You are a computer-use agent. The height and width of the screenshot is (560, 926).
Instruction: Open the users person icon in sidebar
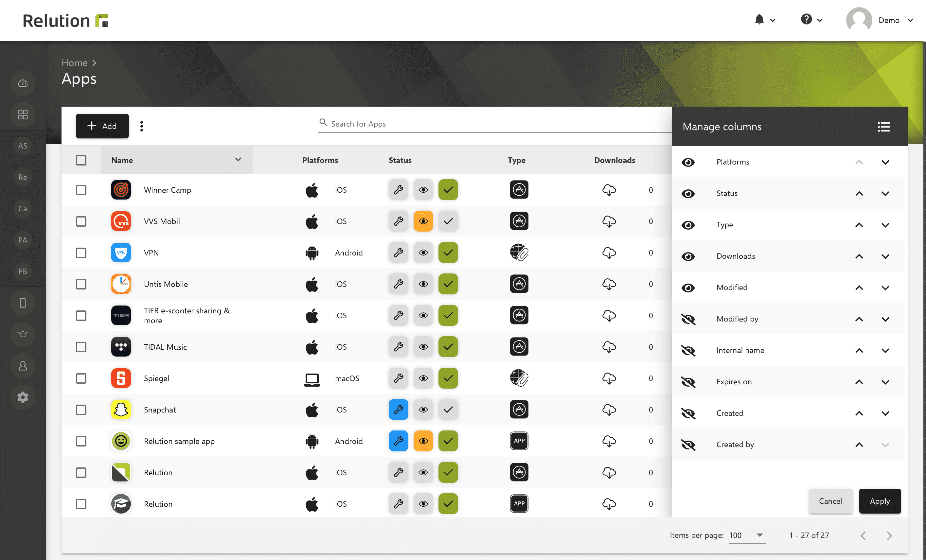click(x=23, y=365)
